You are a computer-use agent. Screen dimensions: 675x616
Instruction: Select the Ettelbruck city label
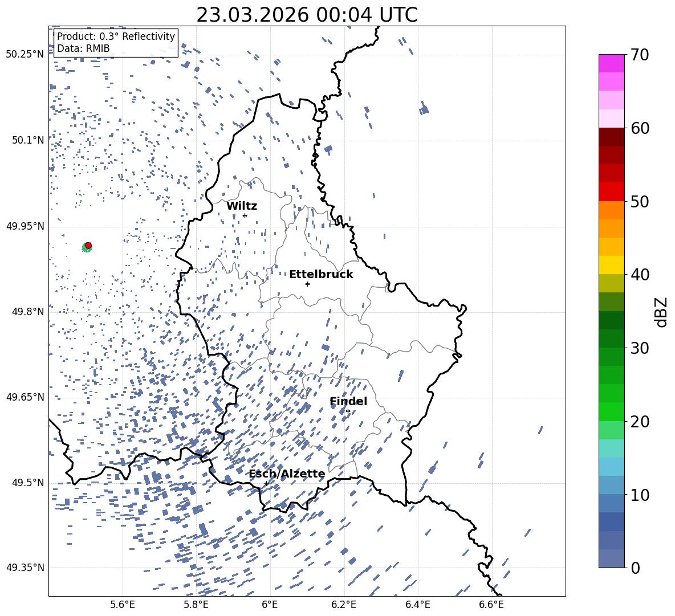[x=321, y=274]
